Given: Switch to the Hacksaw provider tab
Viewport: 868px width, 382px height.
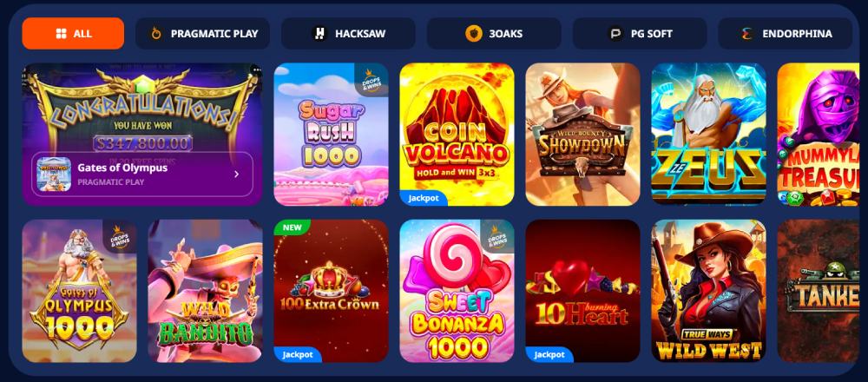Looking at the screenshot, I should tap(348, 33).
